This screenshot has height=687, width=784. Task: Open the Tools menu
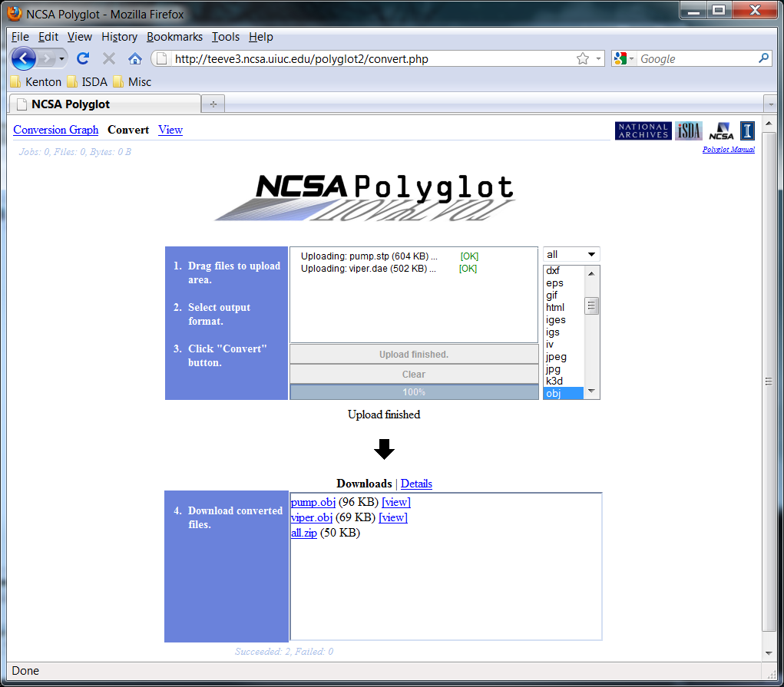coord(226,37)
